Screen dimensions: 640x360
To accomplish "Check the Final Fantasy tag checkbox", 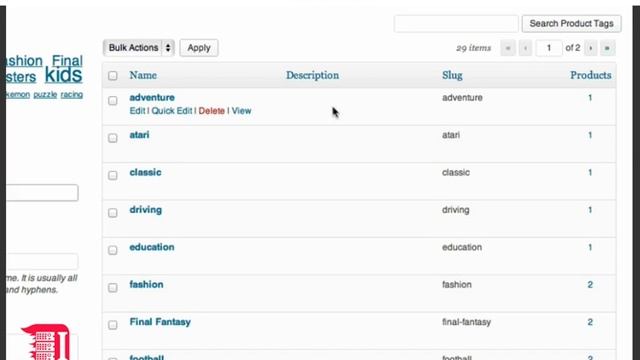I will (113, 325).
